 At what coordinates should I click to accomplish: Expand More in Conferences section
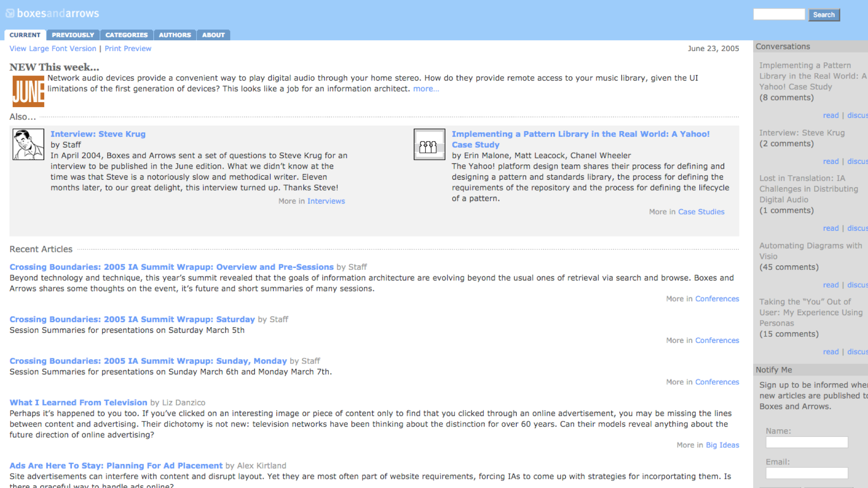pyautogui.click(x=717, y=299)
